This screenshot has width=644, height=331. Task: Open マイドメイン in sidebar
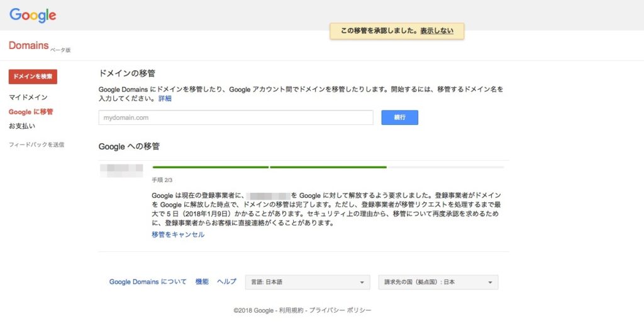pos(28,97)
